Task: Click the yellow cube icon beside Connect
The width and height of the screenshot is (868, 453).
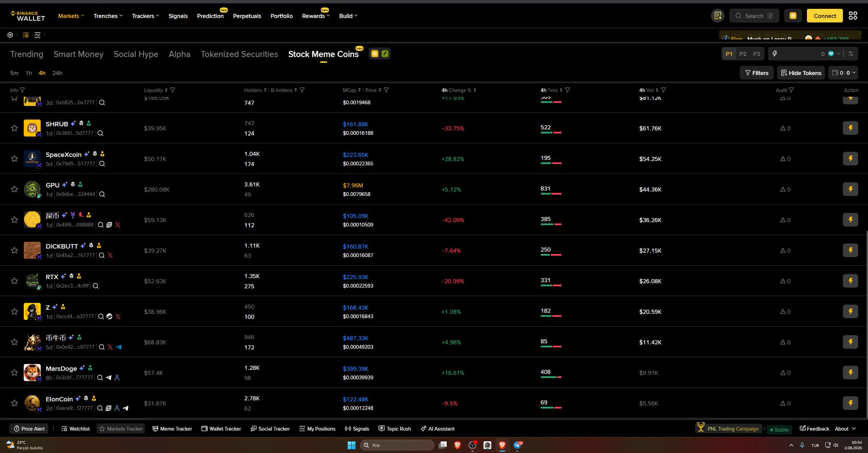Action: point(793,16)
